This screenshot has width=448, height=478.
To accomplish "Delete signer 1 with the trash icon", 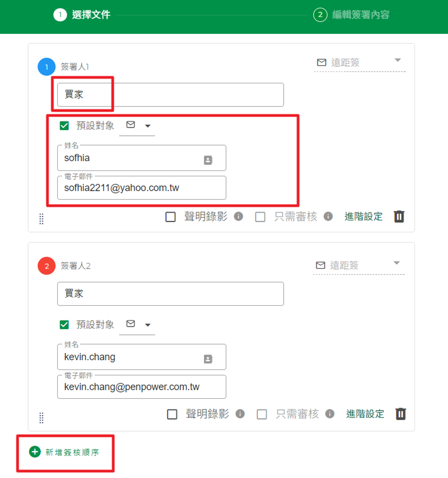I will (x=399, y=216).
